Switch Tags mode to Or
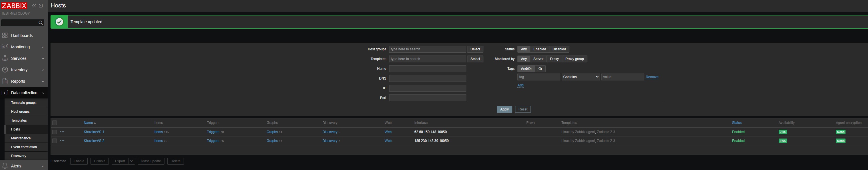 coord(540,69)
